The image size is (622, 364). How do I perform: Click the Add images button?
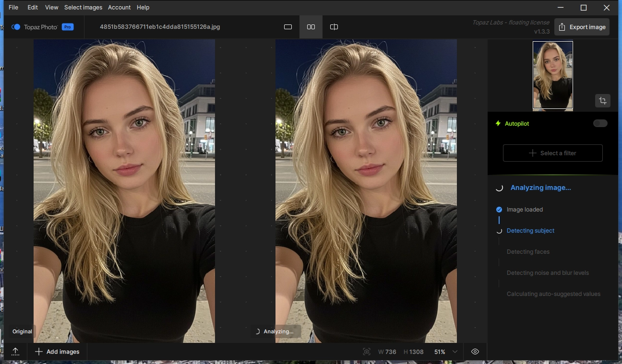57,352
